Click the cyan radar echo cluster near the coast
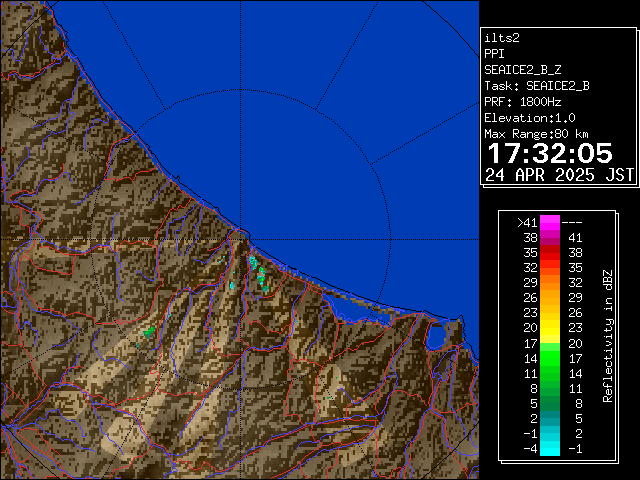Screen dimensions: 640x480 point(258,273)
